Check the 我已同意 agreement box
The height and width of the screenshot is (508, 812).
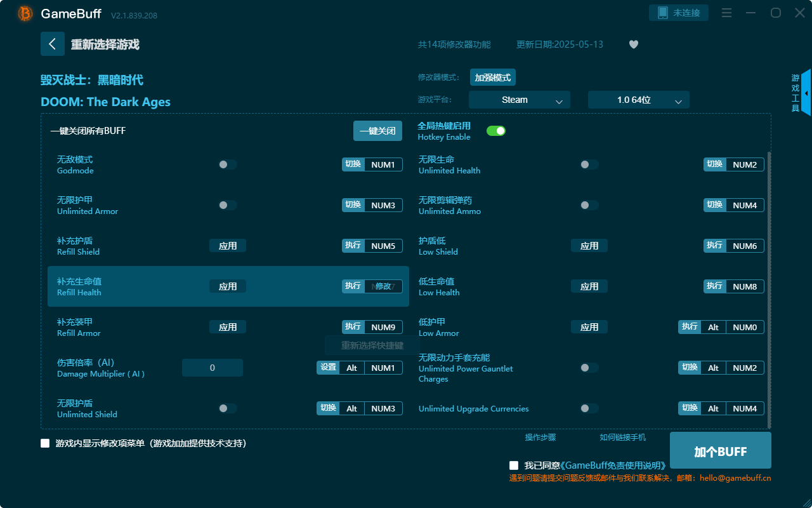point(514,465)
